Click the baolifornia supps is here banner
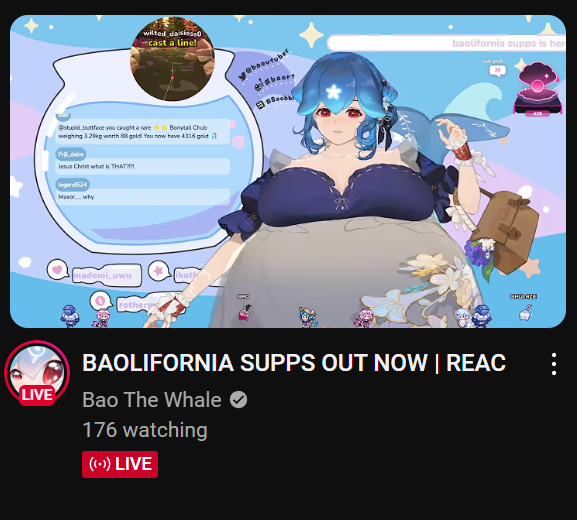The image size is (577, 520). (446, 43)
